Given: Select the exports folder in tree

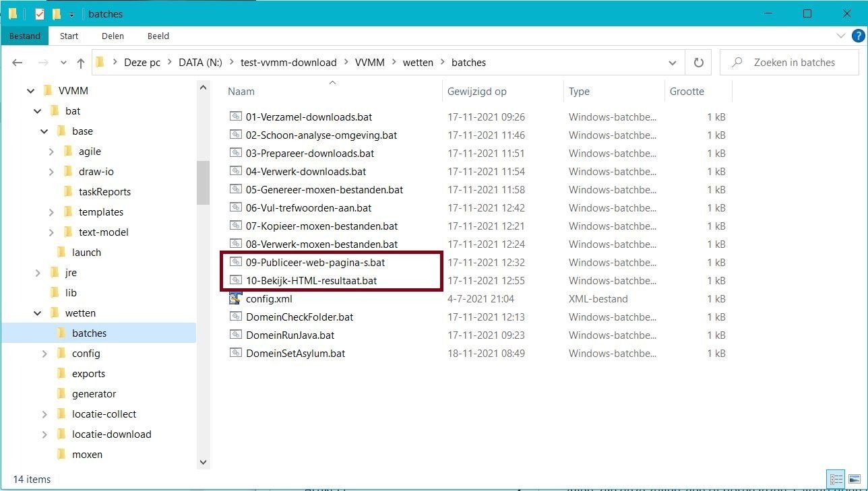Looking at the screenshot, I should [88, 374].
